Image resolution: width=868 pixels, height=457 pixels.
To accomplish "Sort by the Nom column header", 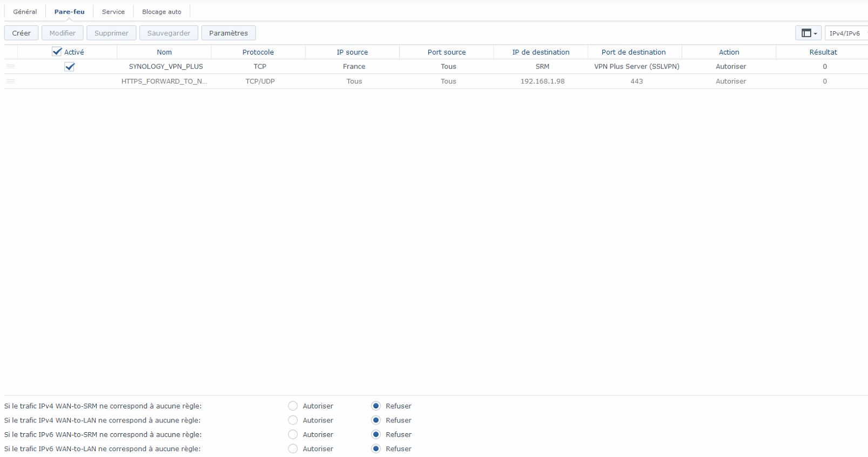I will pyautogui.click(x=164, y=52).
